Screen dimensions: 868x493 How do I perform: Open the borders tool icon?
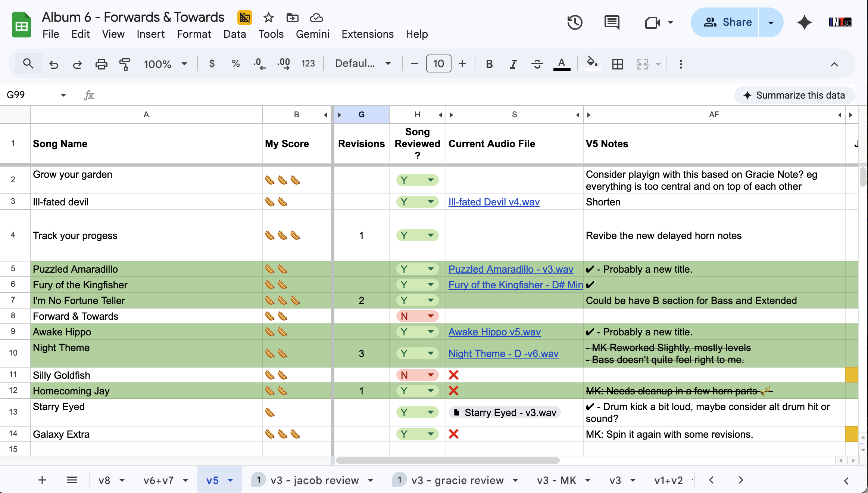pos(618,64)
